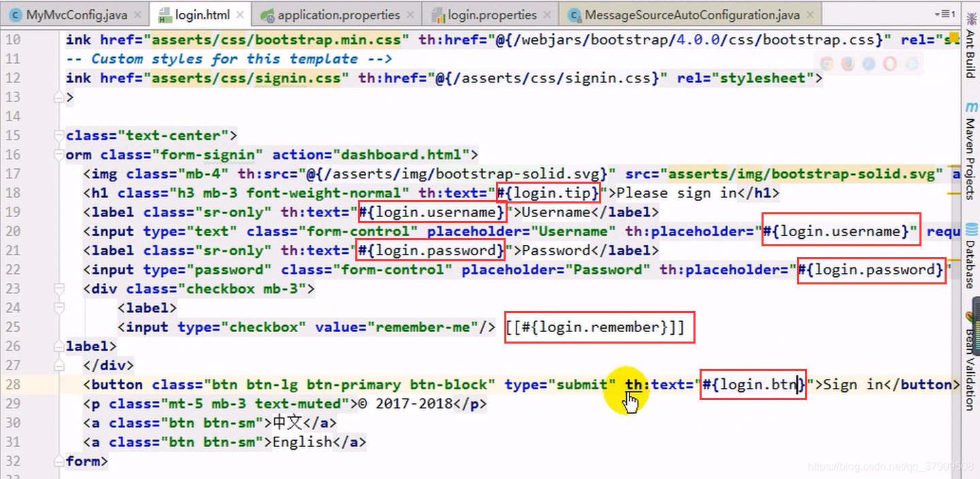Click the application.properties Spring leaf icon
The height and width of the screenshot is (479, 980).
click(x=267, y=15)
